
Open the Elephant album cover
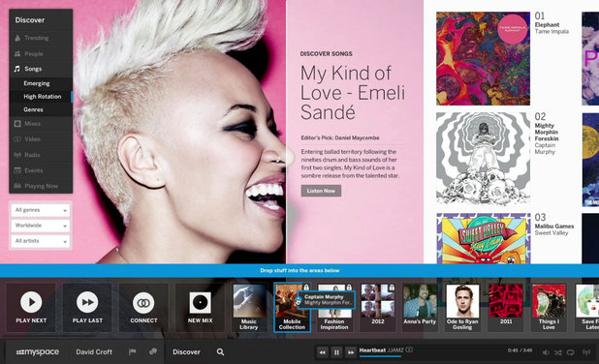[x=484, y=58]
